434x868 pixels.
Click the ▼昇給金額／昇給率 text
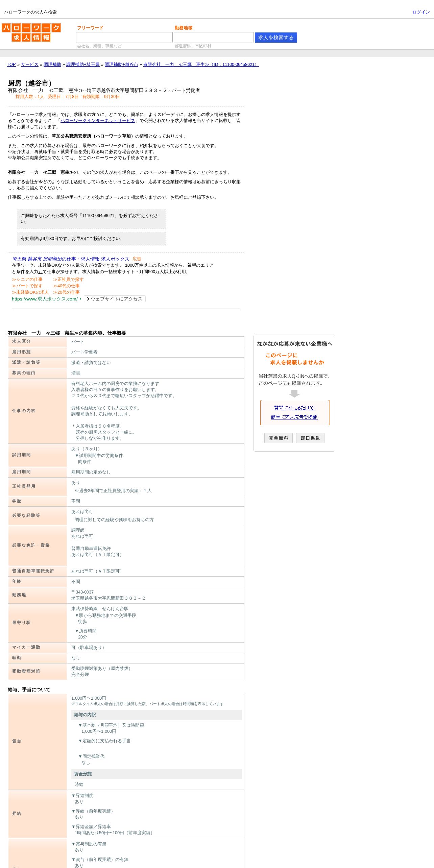click(91, 827)
